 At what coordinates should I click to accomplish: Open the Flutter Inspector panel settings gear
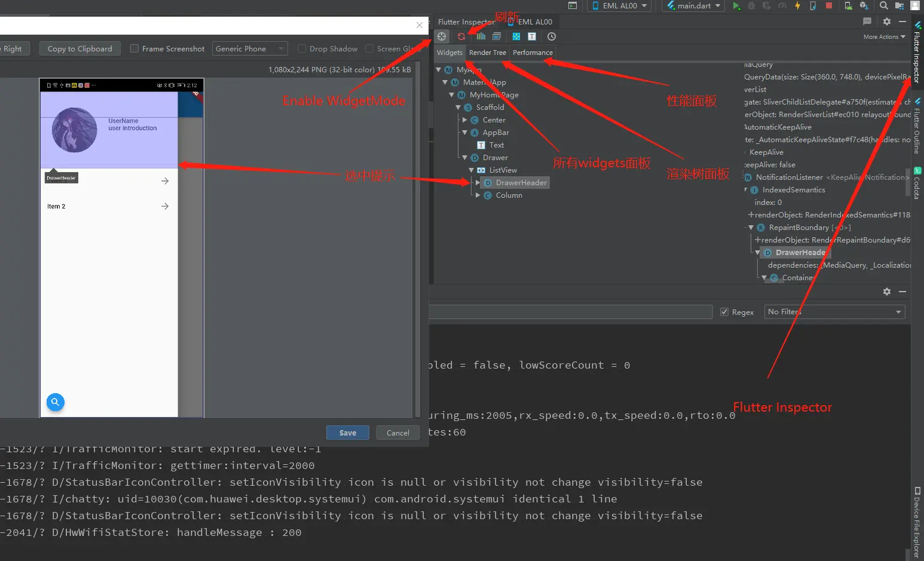pos(887,22)
